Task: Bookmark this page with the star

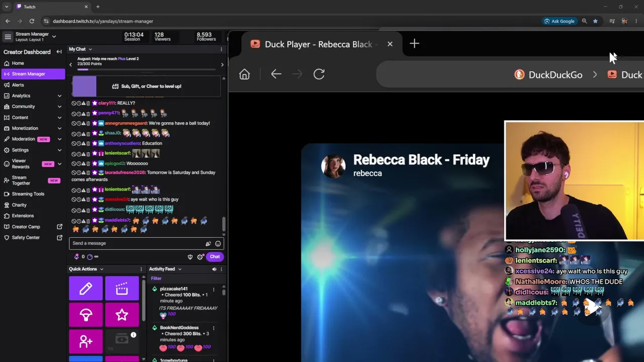Action: tap(595, 21)
